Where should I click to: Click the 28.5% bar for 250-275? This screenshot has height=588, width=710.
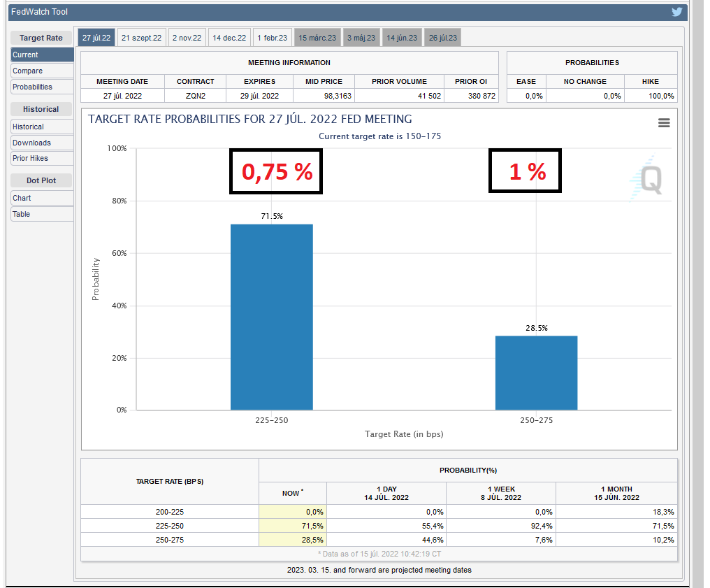click(x=536, y=373)
